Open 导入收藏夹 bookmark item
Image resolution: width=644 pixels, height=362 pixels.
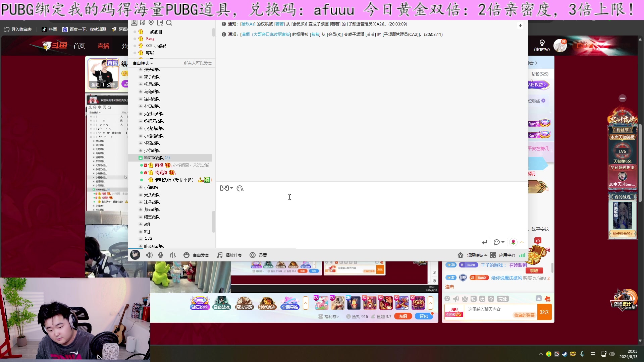coord(18,29)
